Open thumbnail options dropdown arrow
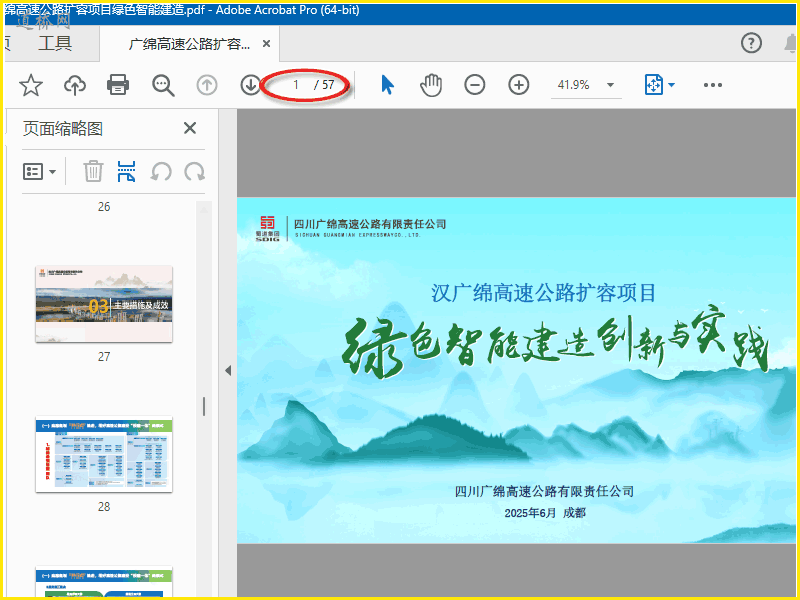The height and width of the screenshot is (600, 800). [x=53, y=172]
